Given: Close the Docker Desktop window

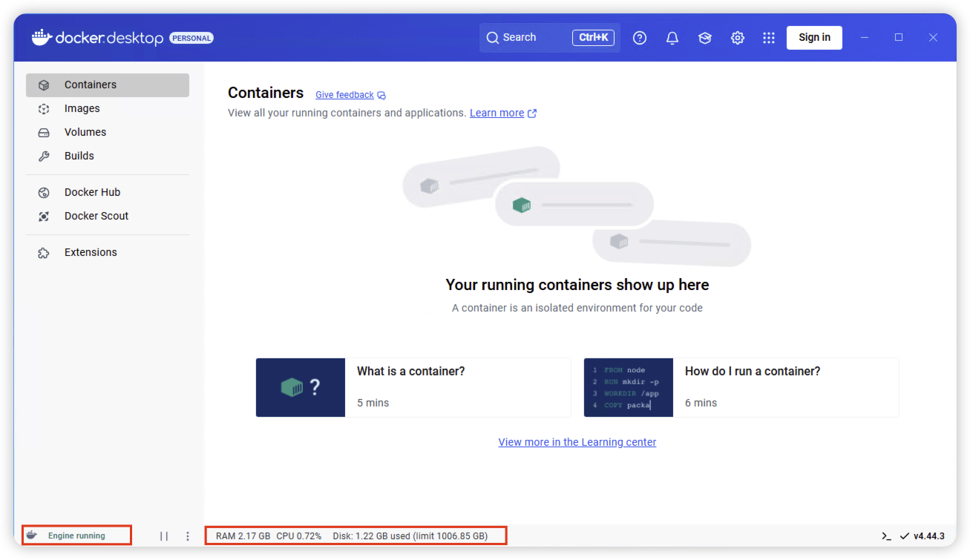Looking at the screenshot, I should click(934, 37).
